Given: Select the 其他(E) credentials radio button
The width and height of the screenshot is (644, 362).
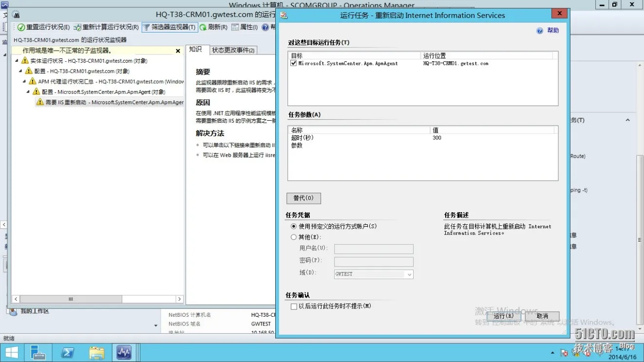Looking at the screenshot, I should tap(293, 237).
